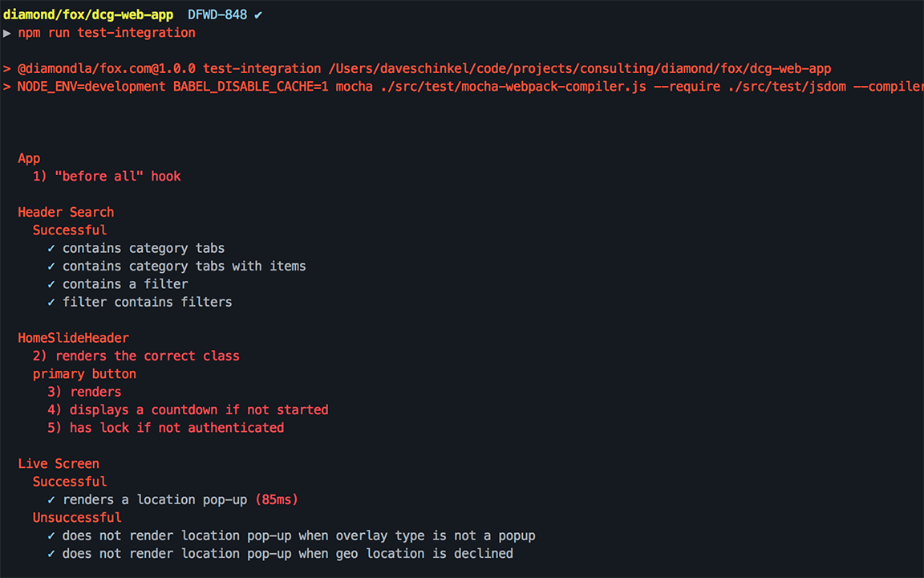Click checkmark beside 'renders a location pop-up'
The width and height of the screenshot is (924, 578).
[x=51, y=500]
